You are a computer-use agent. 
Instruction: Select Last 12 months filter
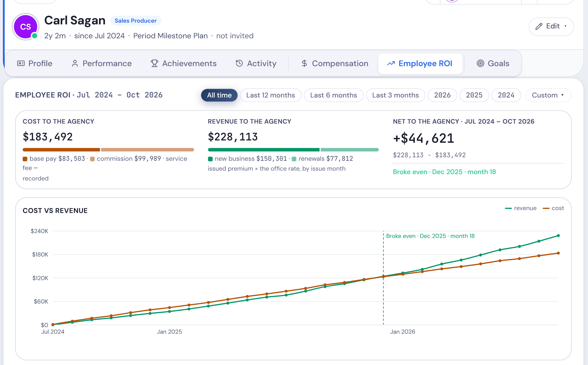coord(270,95)
